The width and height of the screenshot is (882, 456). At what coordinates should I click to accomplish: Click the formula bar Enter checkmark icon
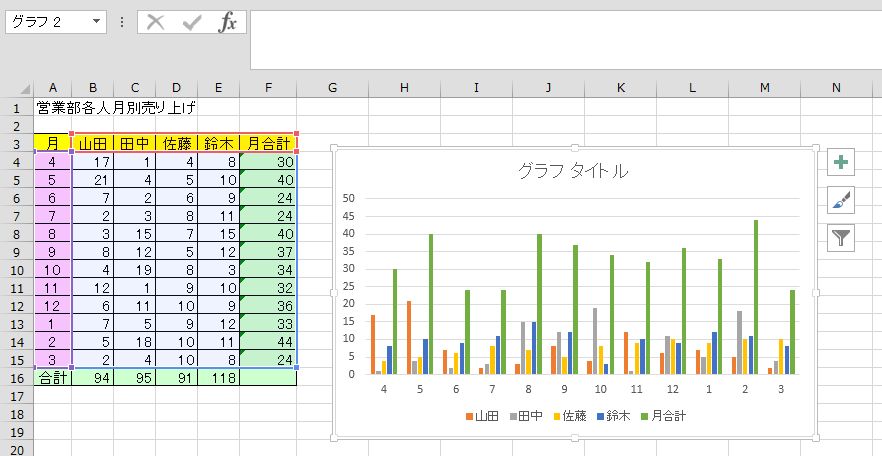192,22
